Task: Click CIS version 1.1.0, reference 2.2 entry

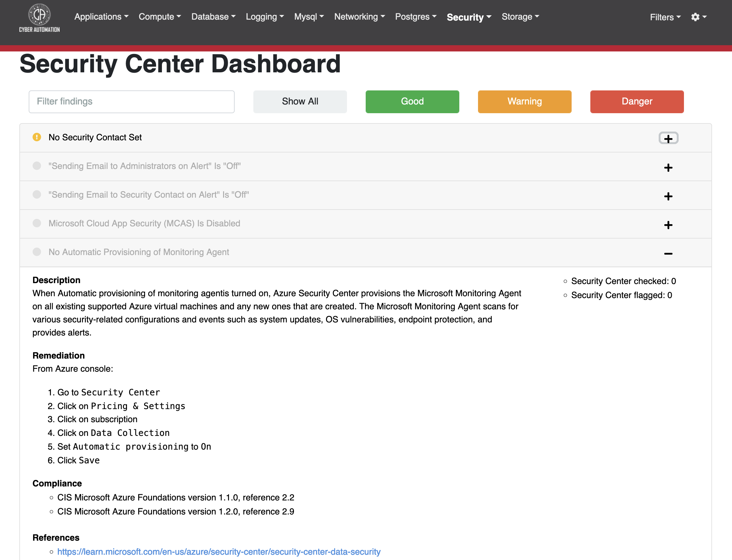Action: (x=175, y=497)
